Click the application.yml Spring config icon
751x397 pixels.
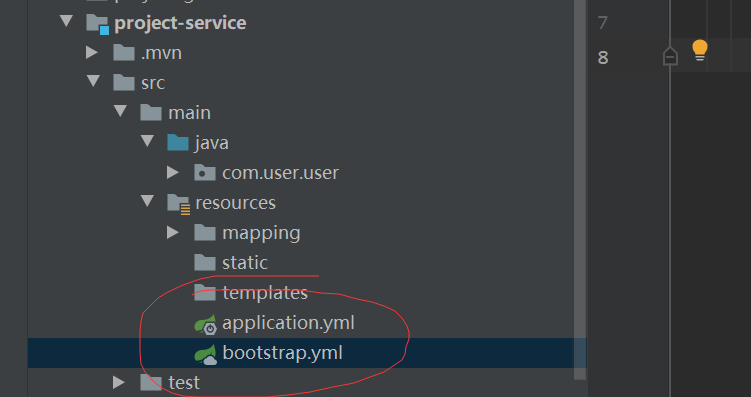(x=205, y=324)
